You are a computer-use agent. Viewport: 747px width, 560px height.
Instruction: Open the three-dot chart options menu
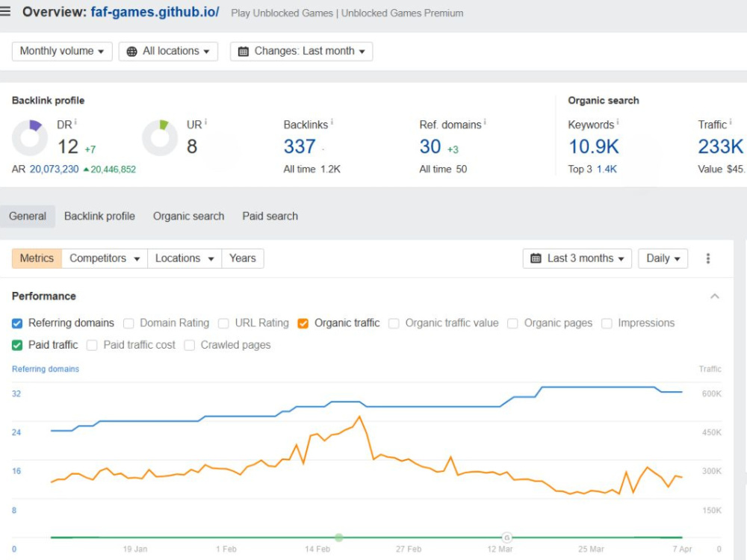pyautogui.click(x=708, y=258)
